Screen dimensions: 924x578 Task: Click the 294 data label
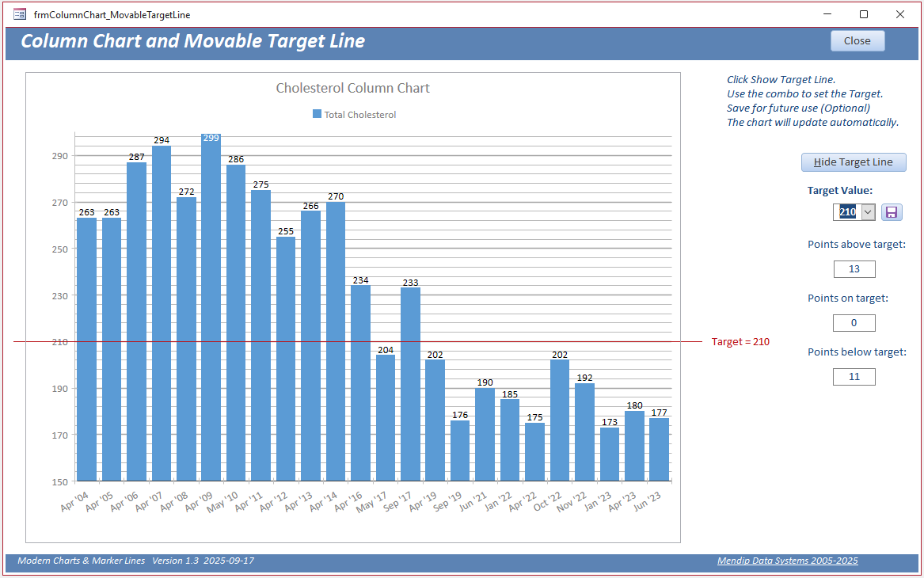tap(162, 140)
